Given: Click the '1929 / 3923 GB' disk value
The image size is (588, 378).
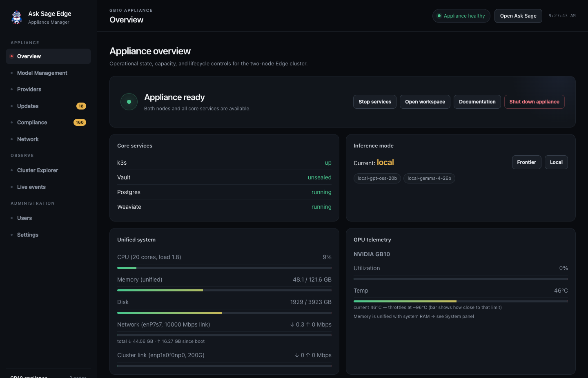Looking at the screenshot, I should [x=311, y=302].
